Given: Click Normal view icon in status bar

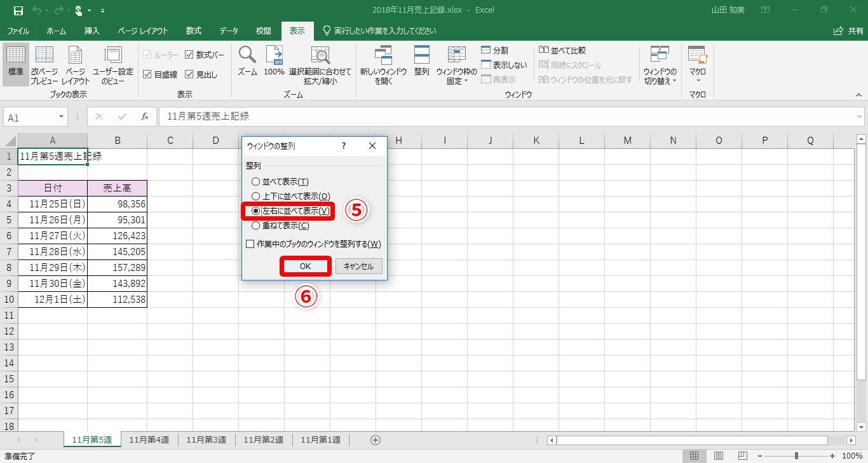Looking at the screenshot, I should (x=695, y=456).
